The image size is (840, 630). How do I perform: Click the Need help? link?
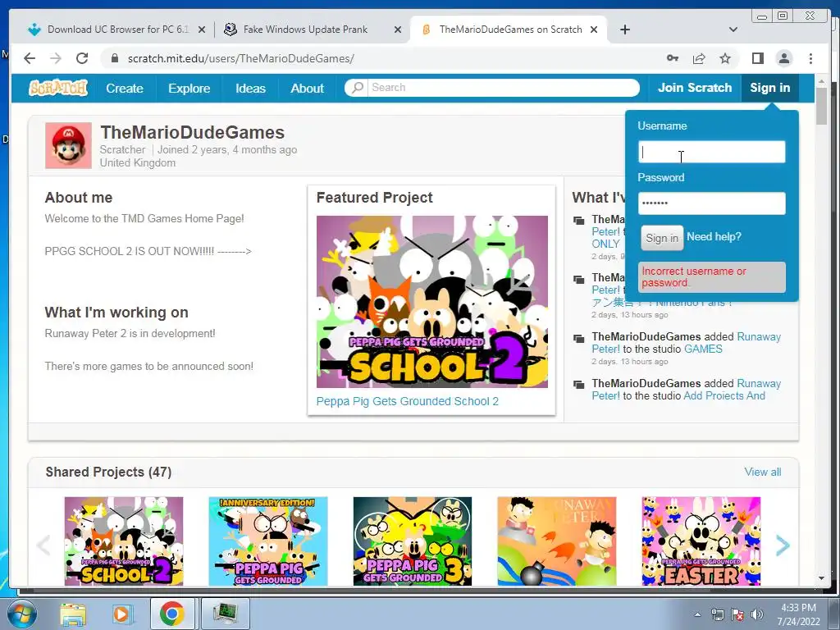tap(714, 237)
